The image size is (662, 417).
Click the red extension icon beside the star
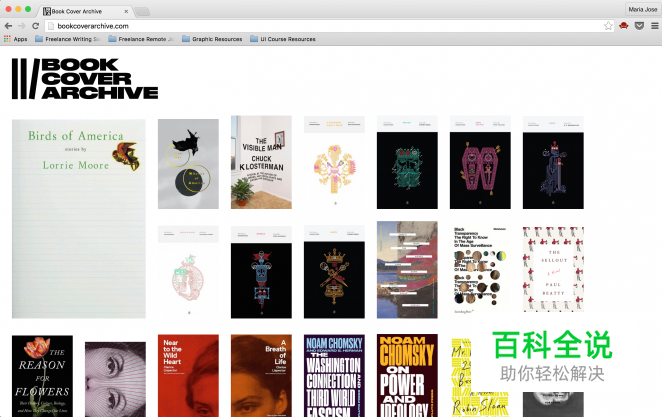(623, 25)
